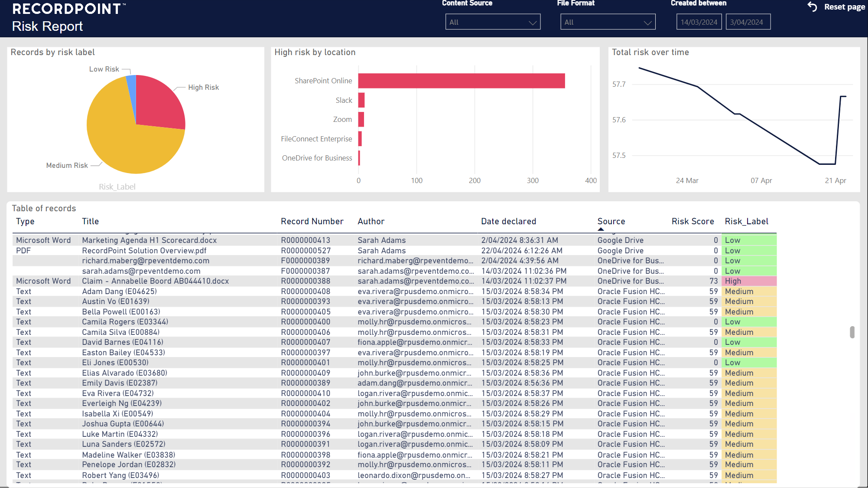Select the Luna Sanders (E02572) record
The width and height of the screenshot is (868, 488).
[394, 444]
